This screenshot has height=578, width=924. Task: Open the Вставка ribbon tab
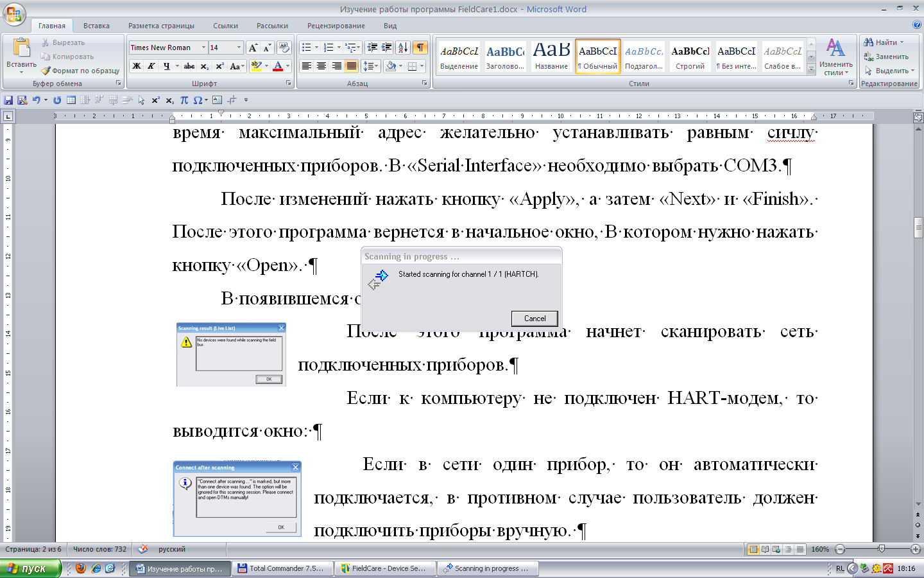(96, 26)
